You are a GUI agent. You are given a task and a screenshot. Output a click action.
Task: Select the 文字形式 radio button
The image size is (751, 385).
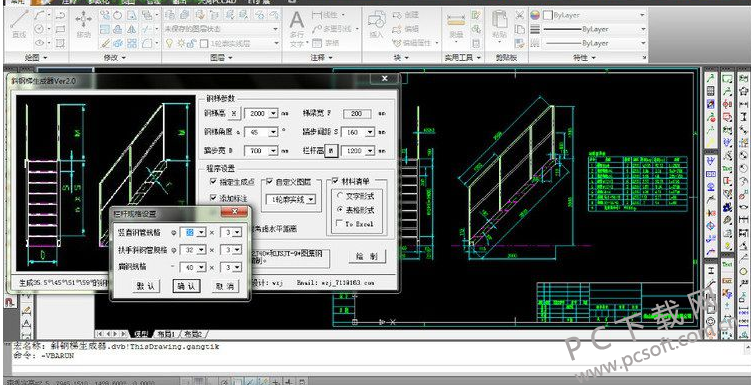pyautogui.click(x=340, y=195)
